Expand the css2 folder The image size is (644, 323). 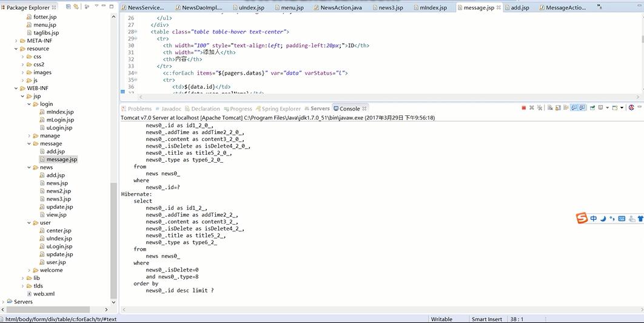coord(23,64)
